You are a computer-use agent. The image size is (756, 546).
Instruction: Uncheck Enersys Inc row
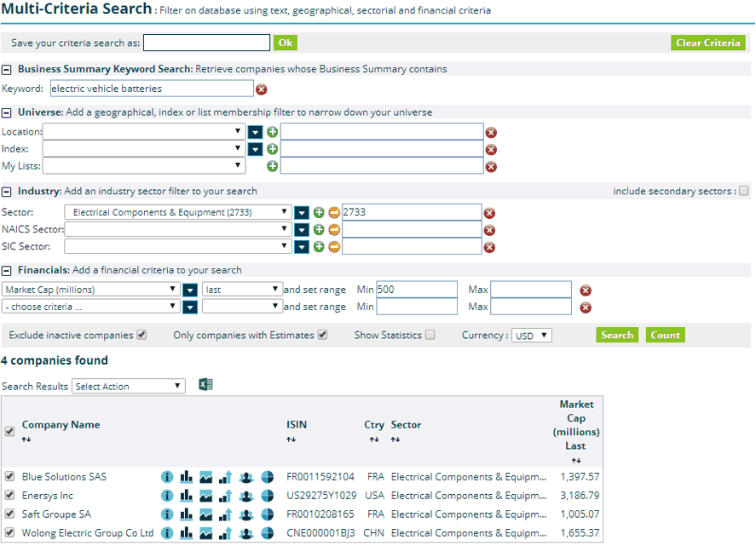click(9, 495)
